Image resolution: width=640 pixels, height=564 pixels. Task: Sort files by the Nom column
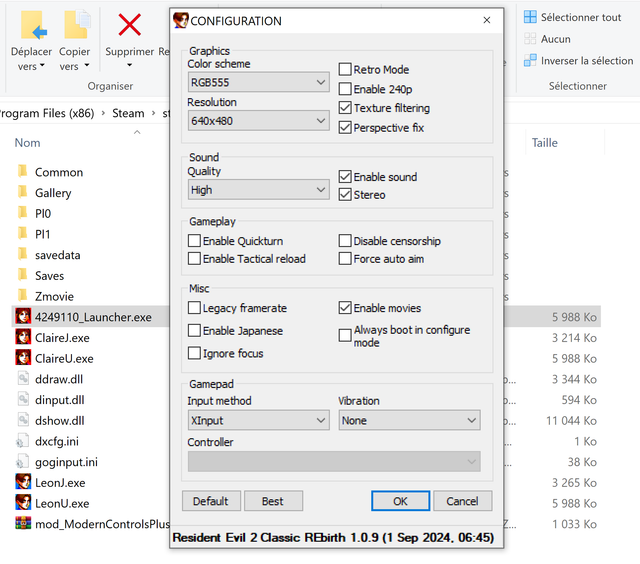tap(27, 143)
